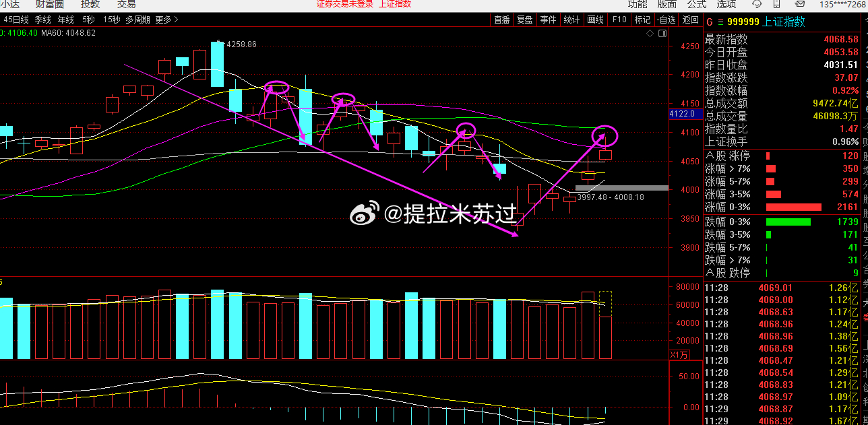Screen dimensions: 868x425
Task: Open the 功能 menu
Action: point(638,3)
